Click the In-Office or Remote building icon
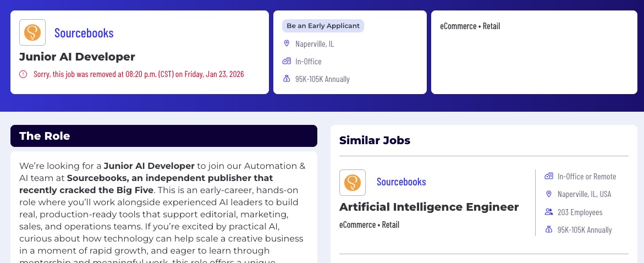The image size is (644, 263). (x=548, y=176)
